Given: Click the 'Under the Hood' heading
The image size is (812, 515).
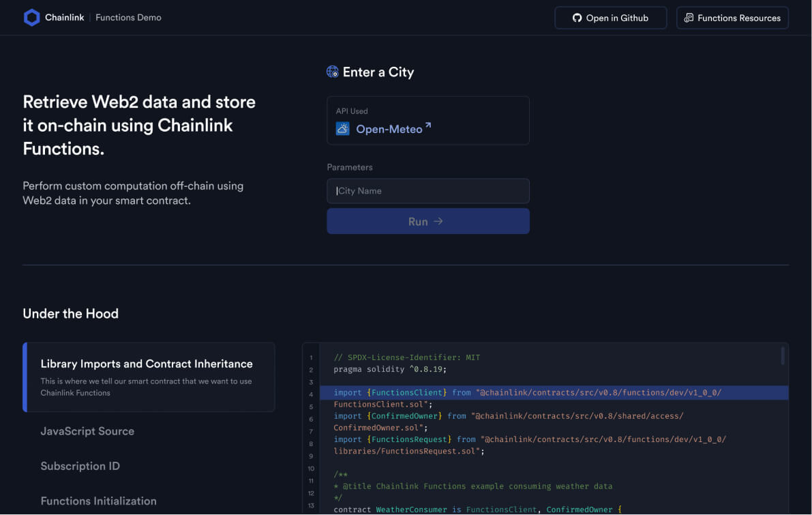Looking at the screenshot, I should click(x=70, y=314).
